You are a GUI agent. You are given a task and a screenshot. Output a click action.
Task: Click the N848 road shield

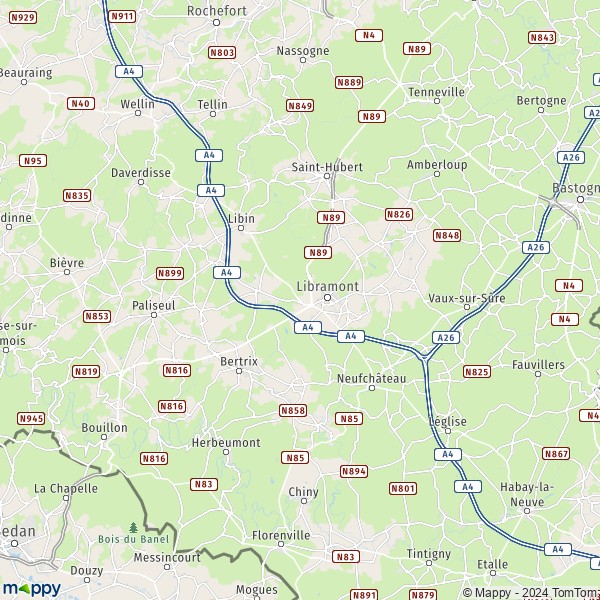[x=447, y=235]
